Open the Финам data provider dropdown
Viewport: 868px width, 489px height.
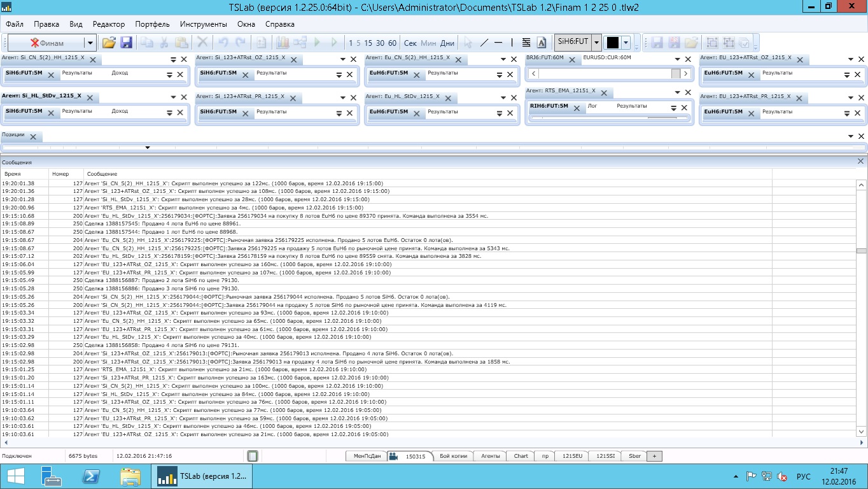click(x=90, y=43)
